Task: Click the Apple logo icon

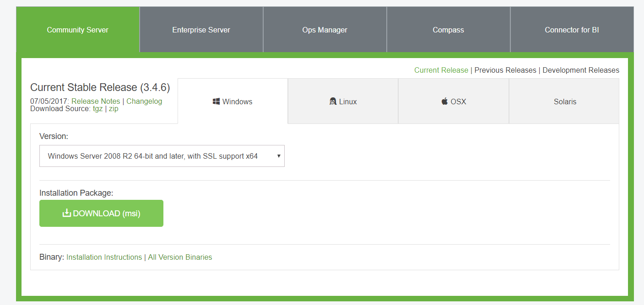Action: tap(444, 101)
